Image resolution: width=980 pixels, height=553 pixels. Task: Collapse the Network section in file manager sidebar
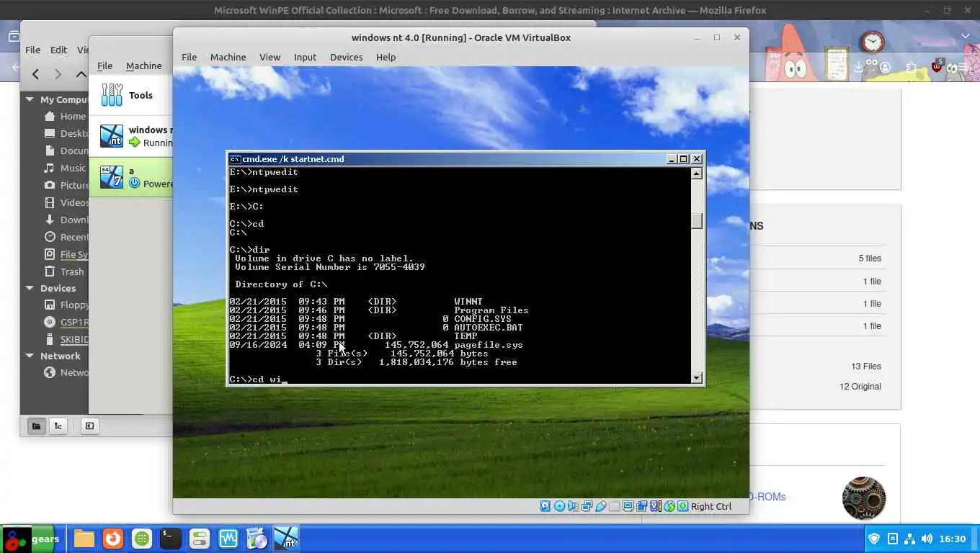tap(30, 356)
